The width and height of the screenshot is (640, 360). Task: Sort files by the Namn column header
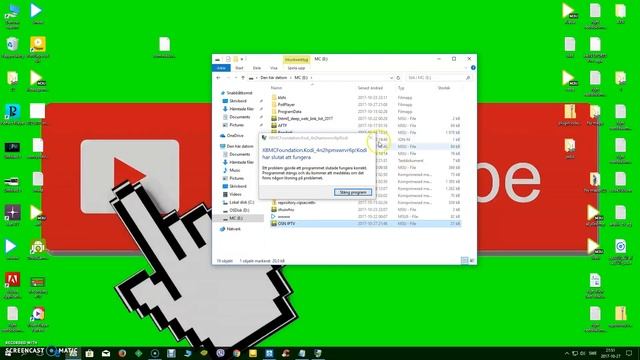(276, 88)
